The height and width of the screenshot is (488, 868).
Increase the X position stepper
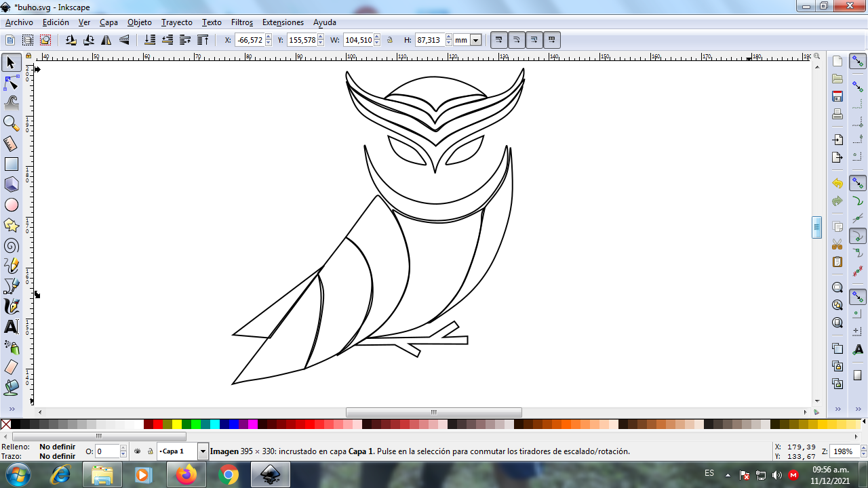[x=269, y=37]
